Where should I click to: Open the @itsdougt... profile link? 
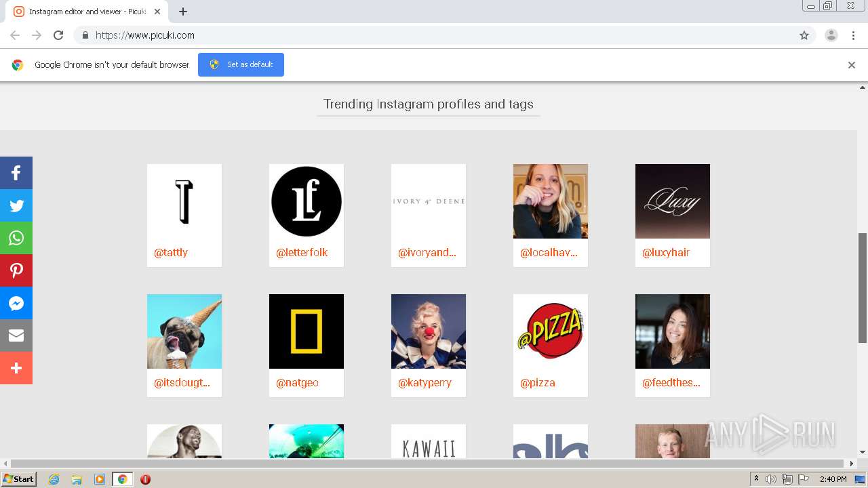(182, 382)
